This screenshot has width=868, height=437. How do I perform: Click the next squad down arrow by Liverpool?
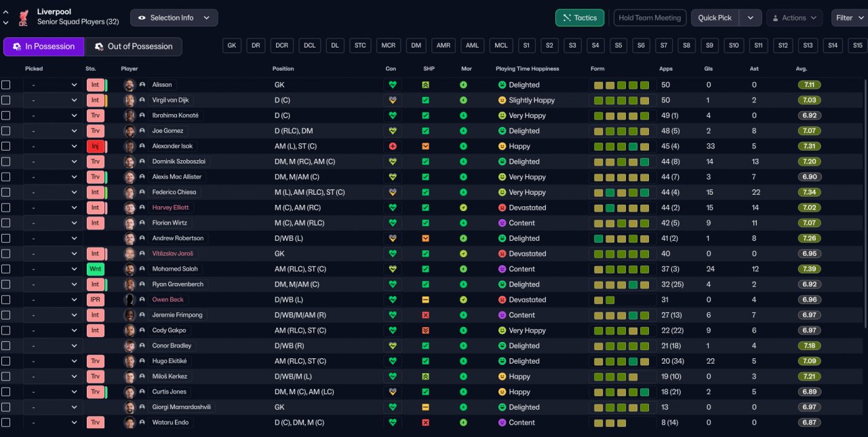click(x=6, y=22)
